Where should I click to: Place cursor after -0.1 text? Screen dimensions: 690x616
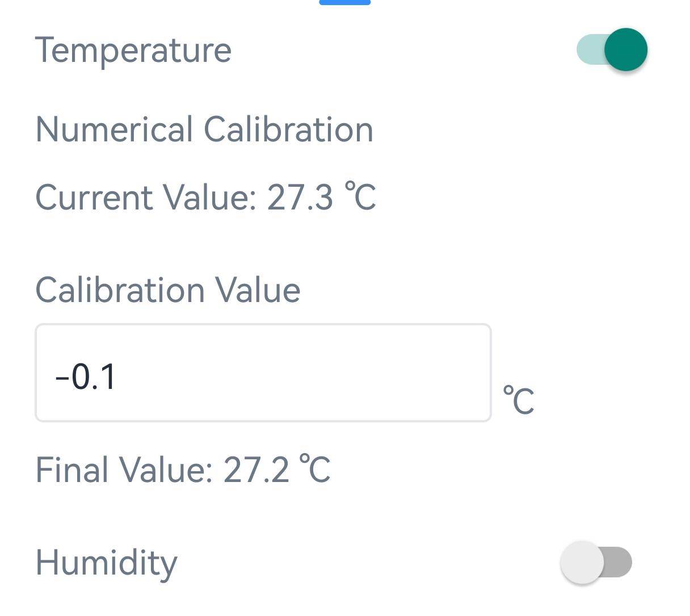pyautogui.click(x=118, y=376)
